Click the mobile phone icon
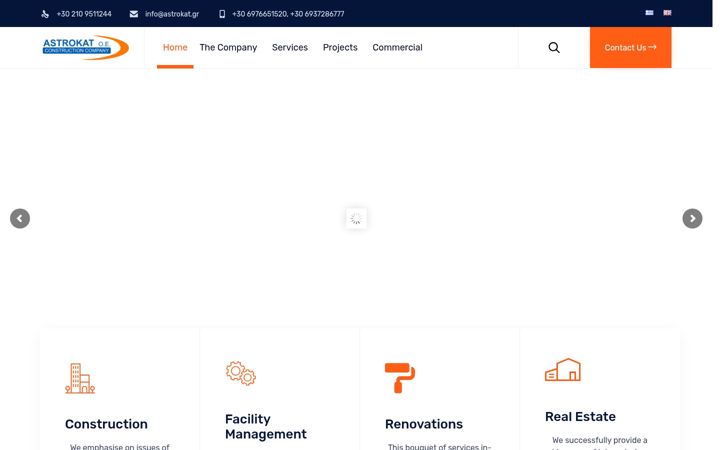This screenshot has width=720, height=450. (222, 14)
